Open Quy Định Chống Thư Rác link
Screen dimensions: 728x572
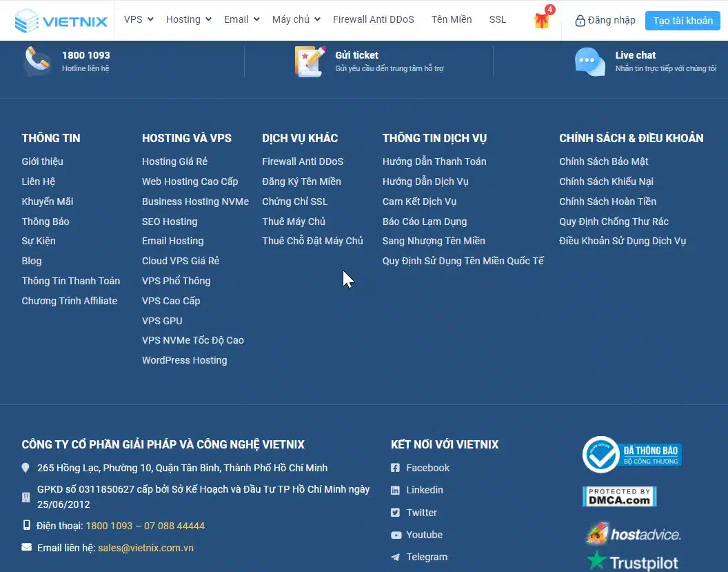coord(614,221)
